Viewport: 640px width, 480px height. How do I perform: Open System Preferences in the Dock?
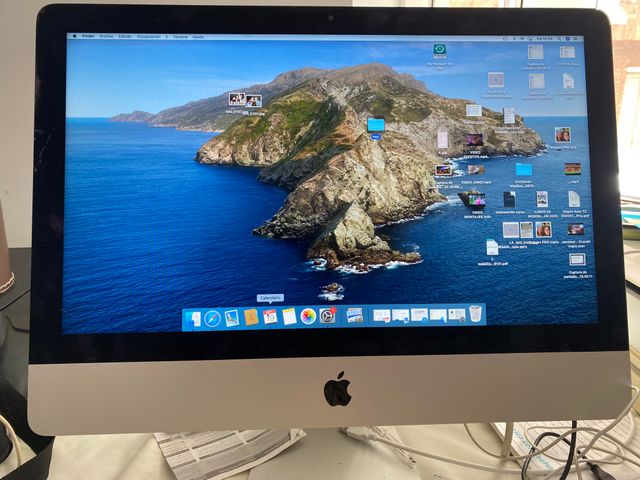click(327, 316)
